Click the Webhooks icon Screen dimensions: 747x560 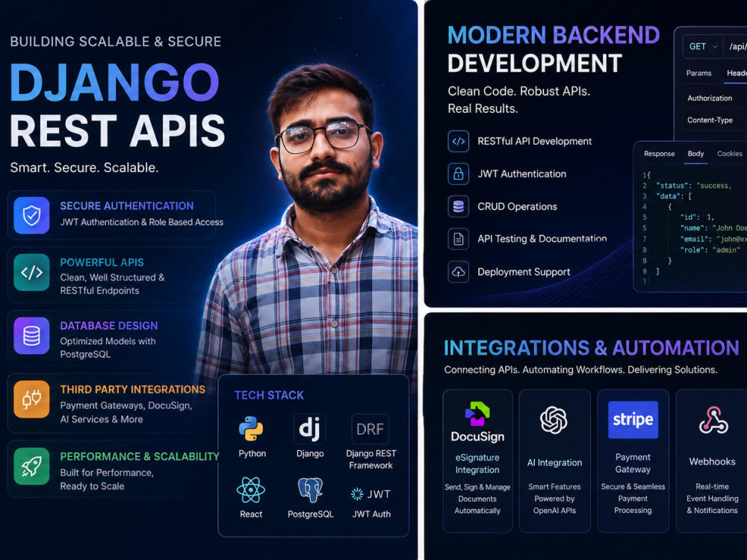point(713,420)
